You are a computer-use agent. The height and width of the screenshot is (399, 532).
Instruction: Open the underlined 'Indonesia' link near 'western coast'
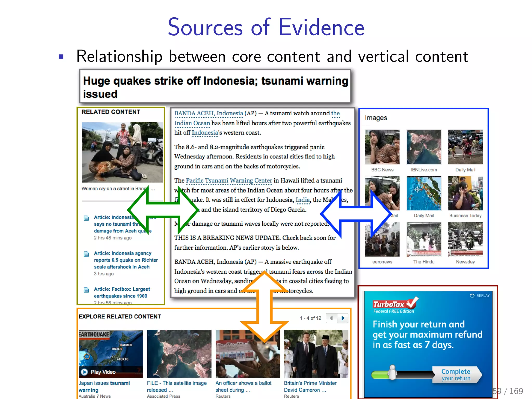[x=205, y=133]
